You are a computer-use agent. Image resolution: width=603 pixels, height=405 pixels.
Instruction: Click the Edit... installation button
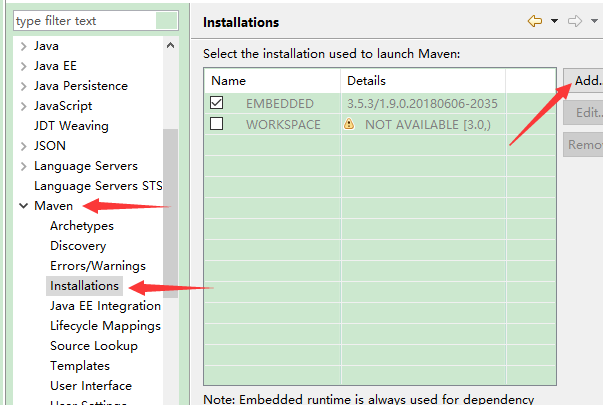[x=584, y=113]
